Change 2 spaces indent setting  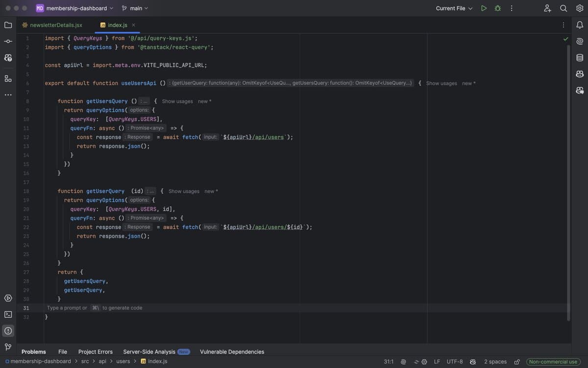[495, 362]
